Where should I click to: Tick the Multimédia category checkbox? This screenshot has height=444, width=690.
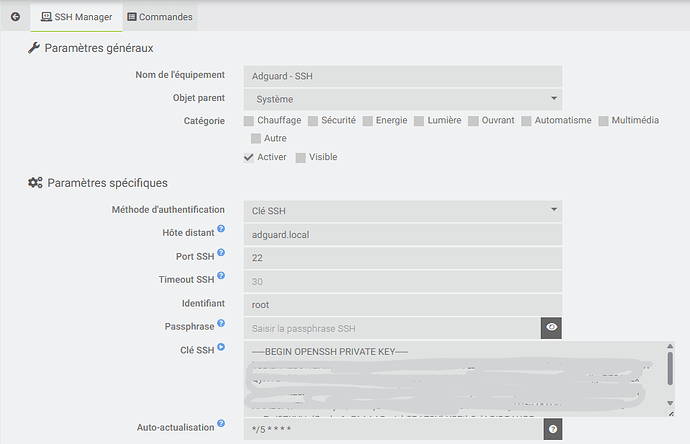click(x=603, y=121)
